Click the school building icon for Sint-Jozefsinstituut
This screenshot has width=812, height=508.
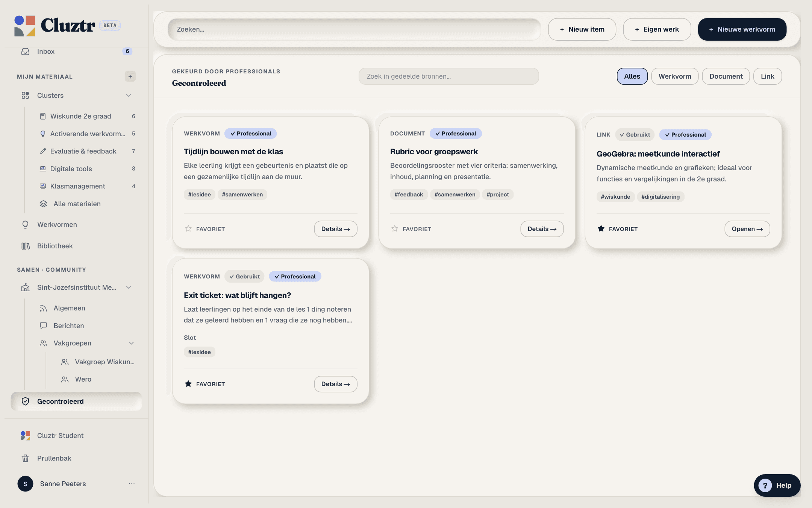point(25,287)
